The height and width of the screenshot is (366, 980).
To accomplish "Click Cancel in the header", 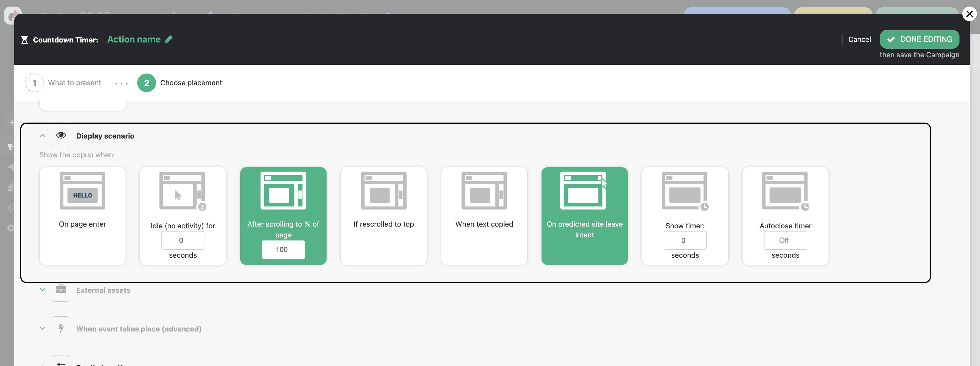I will (x=859, y=39).
